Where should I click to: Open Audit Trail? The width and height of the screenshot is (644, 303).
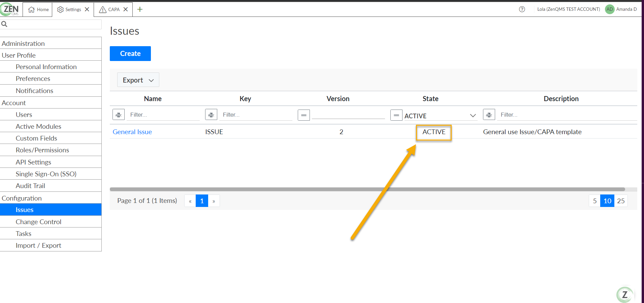click(51, 186)
